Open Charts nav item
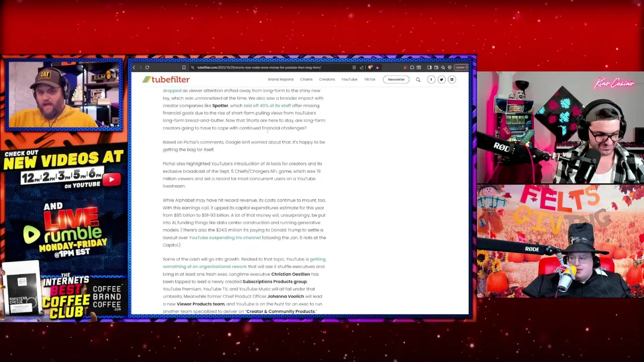Screen dimensions: 644x362 pyautogui.click(x=306, y=79)
